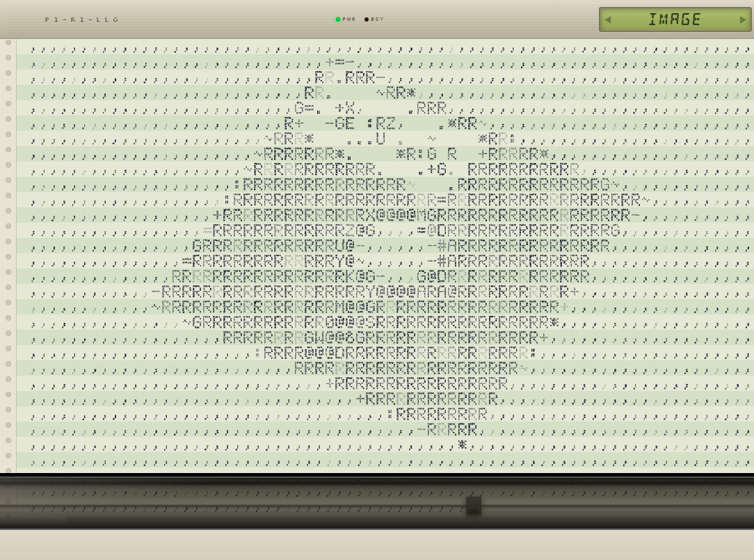
Task: Click the blank beige panel below the roller
Action: click(x=377, y=545)
